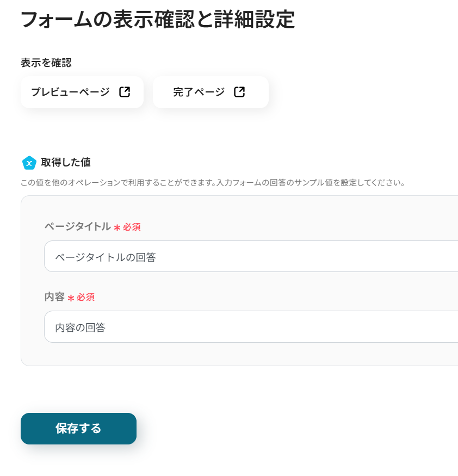Click the red asterisk next to 内容
This screenshot has width=458, height=476.
tap(71, 298)
